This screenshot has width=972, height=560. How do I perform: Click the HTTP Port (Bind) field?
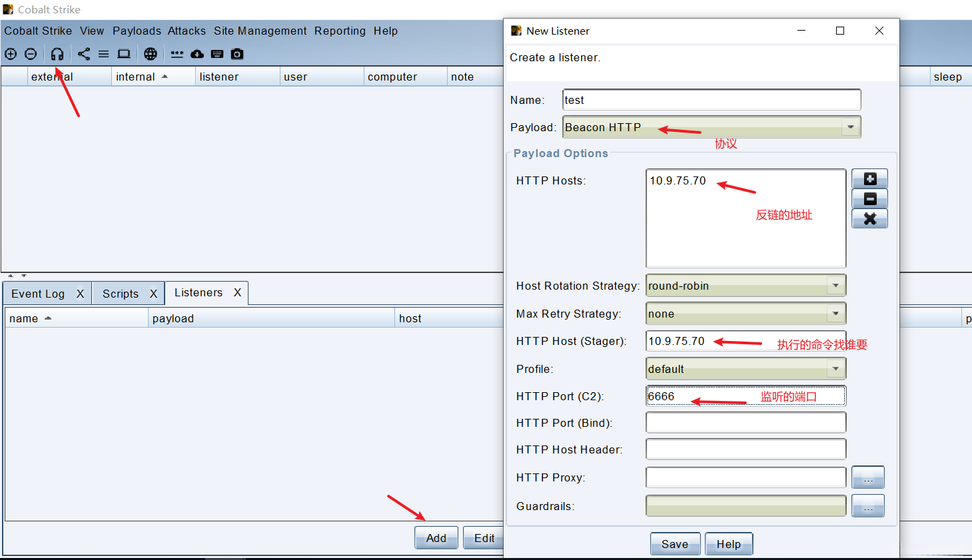[x=746, y=423]
